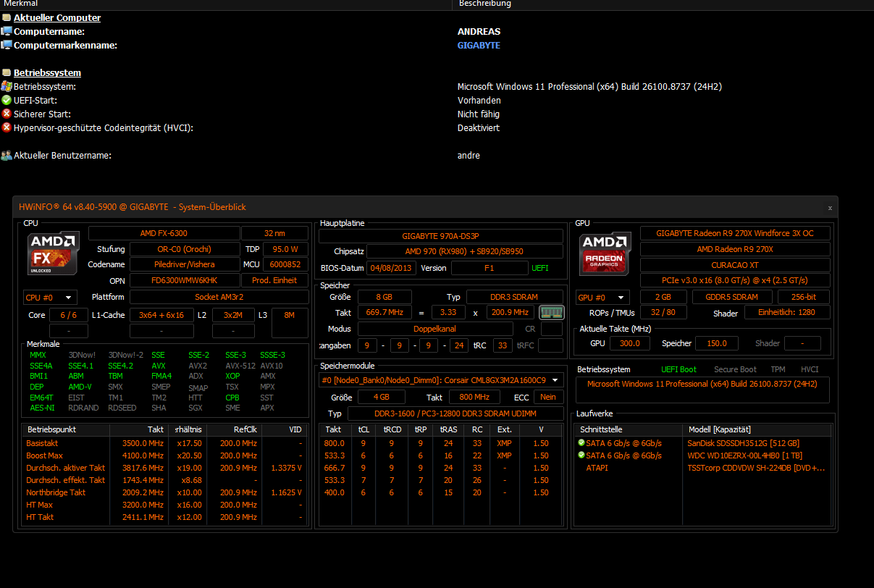
Task: Click the WDC WD10EZRX-00L4HB0 [1 TB] drive entry
Action: pos(745,455)
